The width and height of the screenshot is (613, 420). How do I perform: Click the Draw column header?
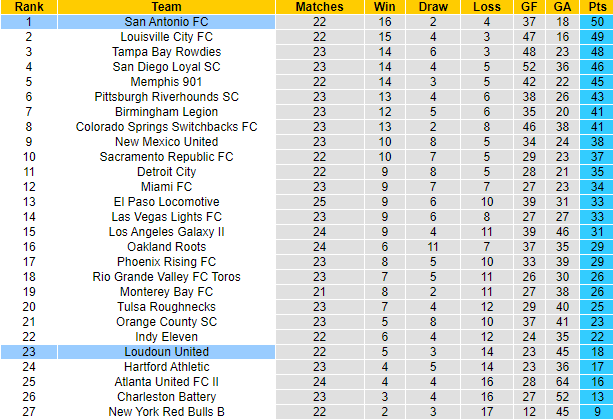pyautogui.click(x=433, y=6)
